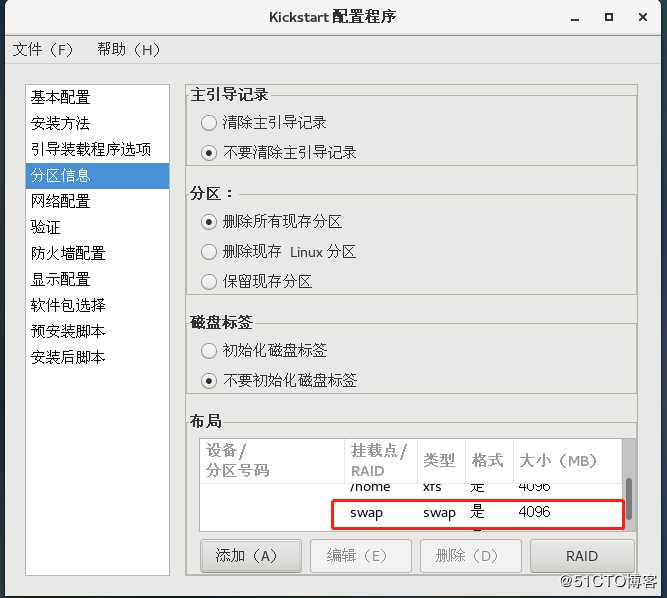Enable 初始化磁盘标签 radio option
The image size is (667, 598).
click(209, 351)
